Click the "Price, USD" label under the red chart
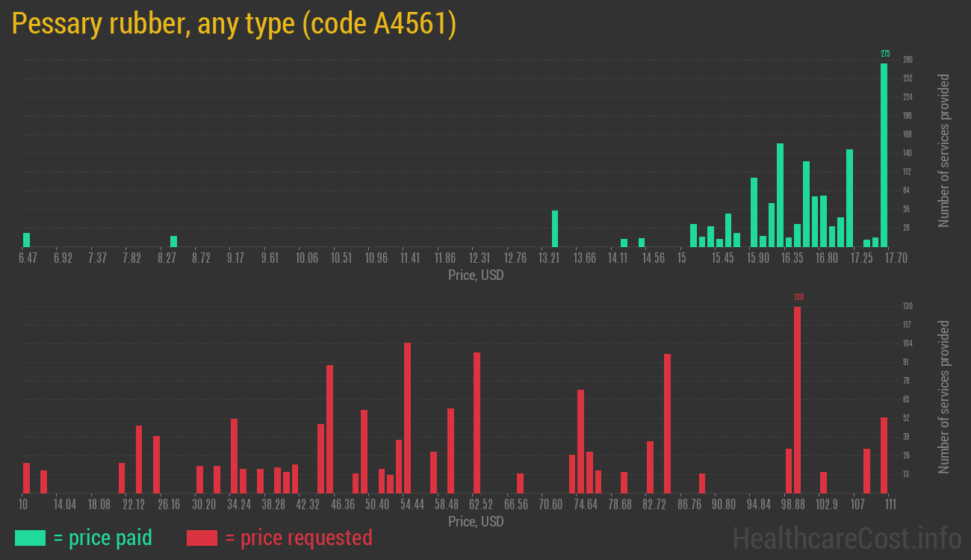971x560 pixels. tap(476, 522)
